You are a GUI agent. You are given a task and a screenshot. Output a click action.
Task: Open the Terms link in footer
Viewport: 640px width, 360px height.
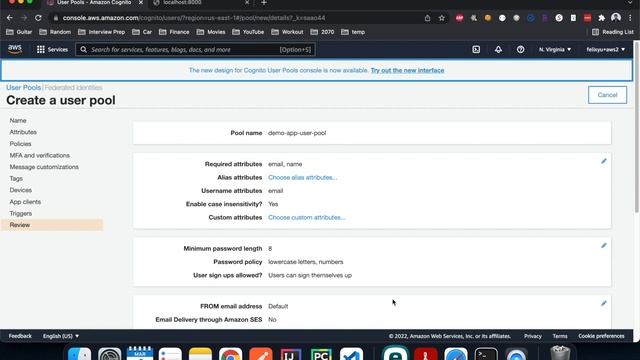tap(560, 336)
